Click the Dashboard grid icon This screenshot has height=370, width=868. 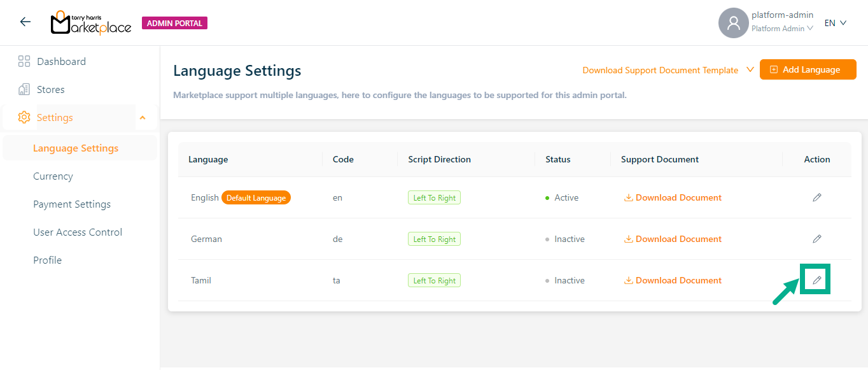click(24, 62)
